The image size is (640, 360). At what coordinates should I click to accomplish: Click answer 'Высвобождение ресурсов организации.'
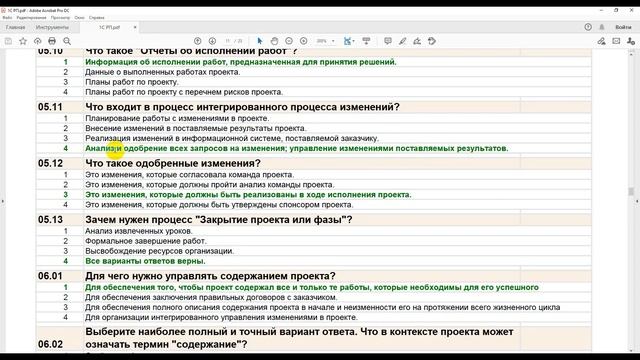159,251
